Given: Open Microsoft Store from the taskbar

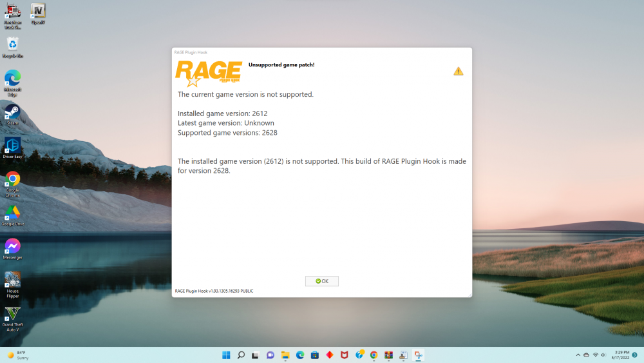Looking at the screenshot, I should 315,355.
